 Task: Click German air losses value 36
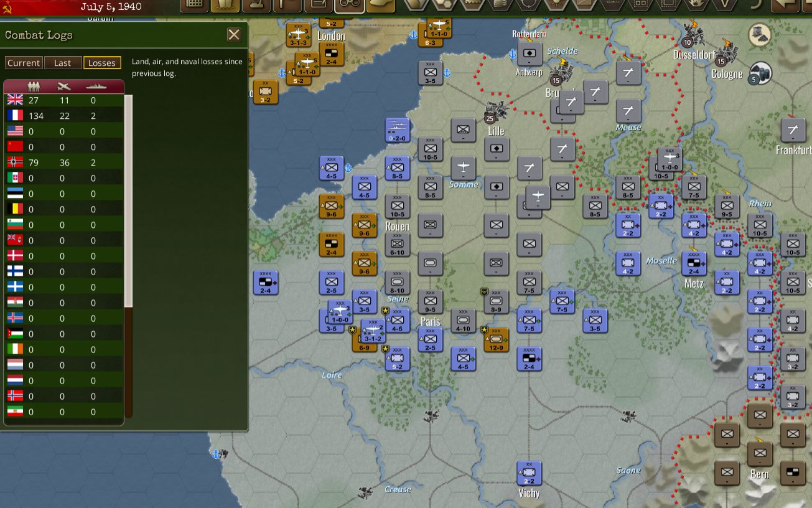coord(63,162)
